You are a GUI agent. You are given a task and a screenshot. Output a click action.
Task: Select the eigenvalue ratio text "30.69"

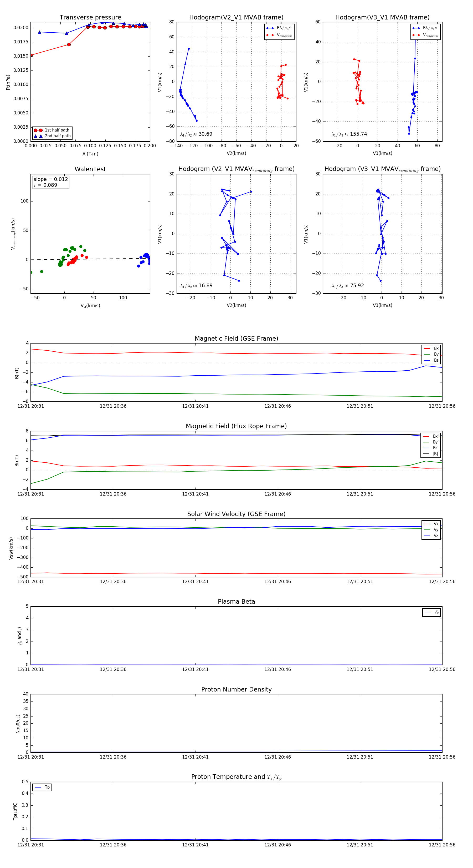click(x=205, y=134)
